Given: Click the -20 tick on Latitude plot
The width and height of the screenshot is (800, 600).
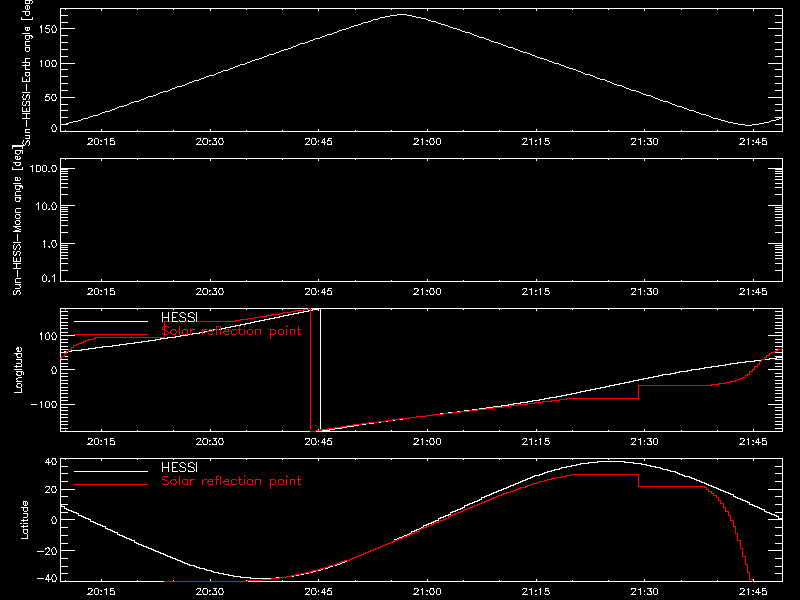Looking at the screenshot, I should [x=47, y=551].
